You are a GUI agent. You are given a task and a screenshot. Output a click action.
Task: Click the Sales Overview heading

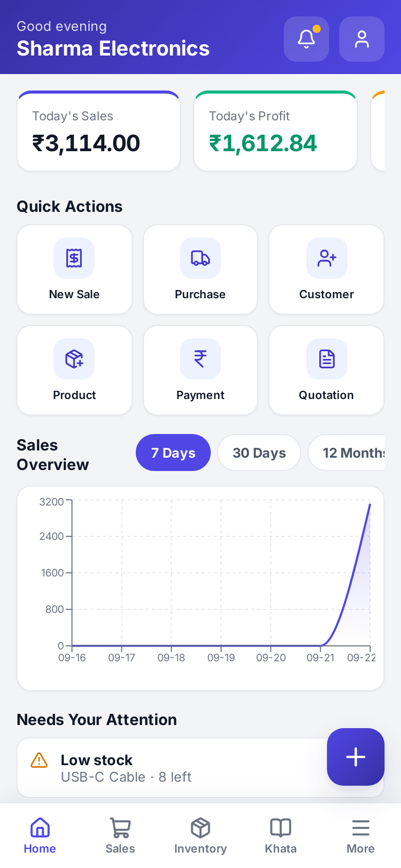click(53, 455)
